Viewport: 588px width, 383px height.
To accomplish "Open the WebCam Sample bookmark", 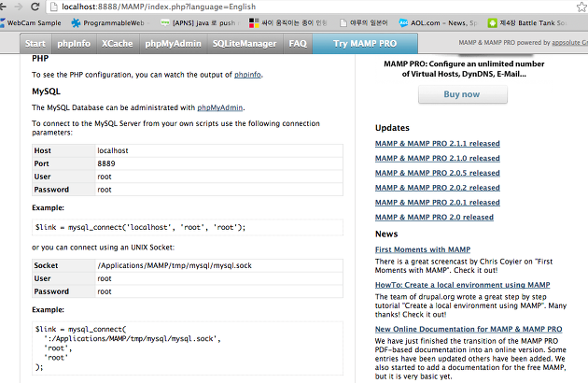I will pyautogui.click(x=31, y=23).
